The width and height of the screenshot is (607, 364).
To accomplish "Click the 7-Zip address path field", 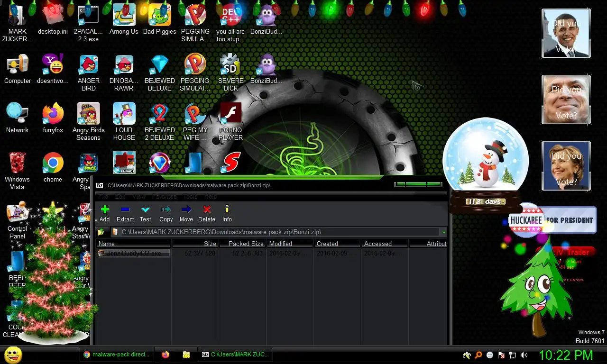I will point(276,232).
